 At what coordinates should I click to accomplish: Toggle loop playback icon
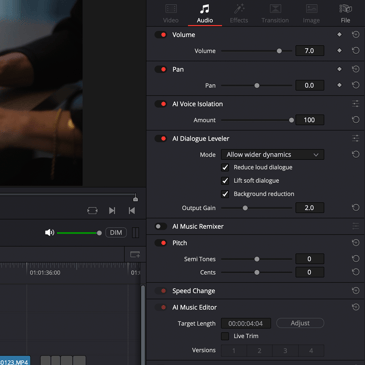click(x=92, y=211)
